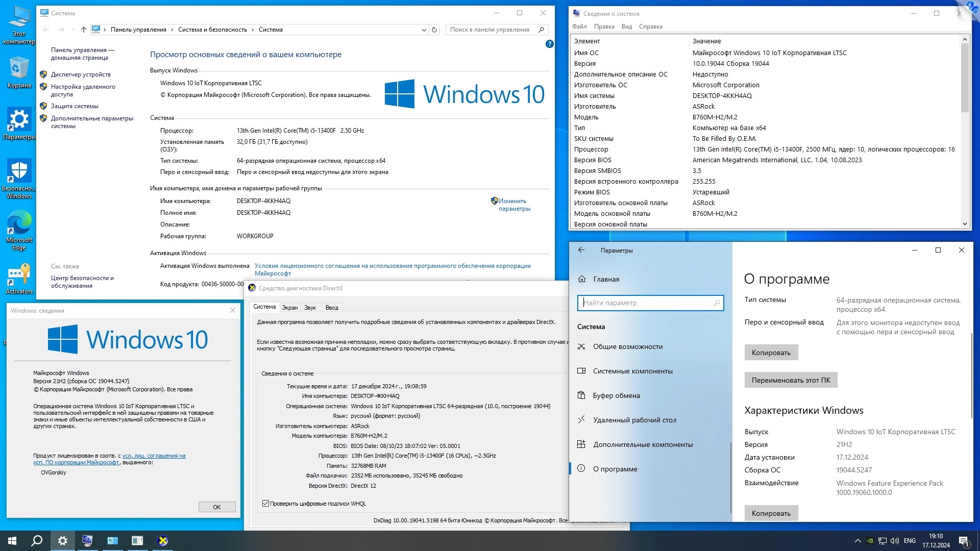The height and width of the screenshot is (551, 980).
Task: Open the Вид menu in System Information
Action: [626, 27]
